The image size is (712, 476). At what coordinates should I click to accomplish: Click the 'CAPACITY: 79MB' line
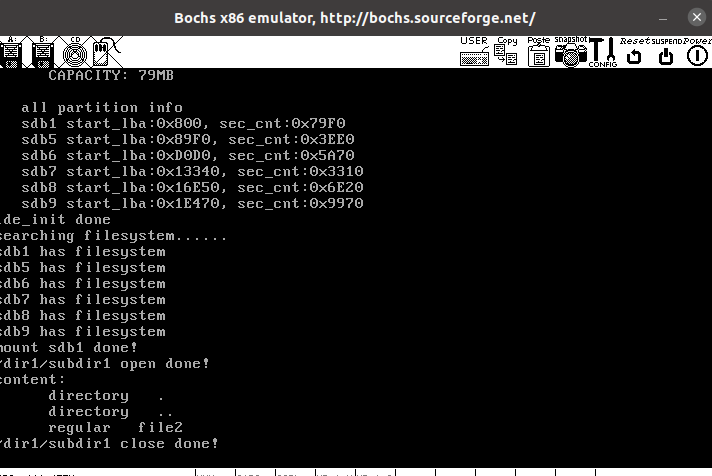[x=111, y=75]
